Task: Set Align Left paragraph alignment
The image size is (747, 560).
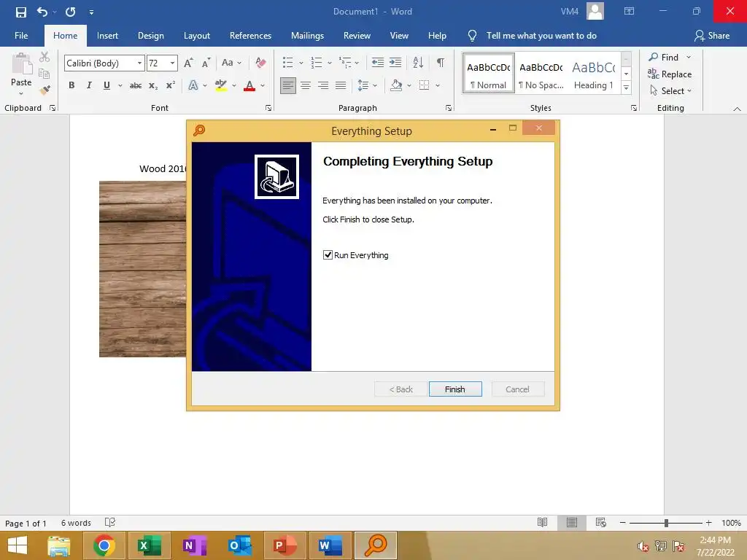Action: click(287, 86)
